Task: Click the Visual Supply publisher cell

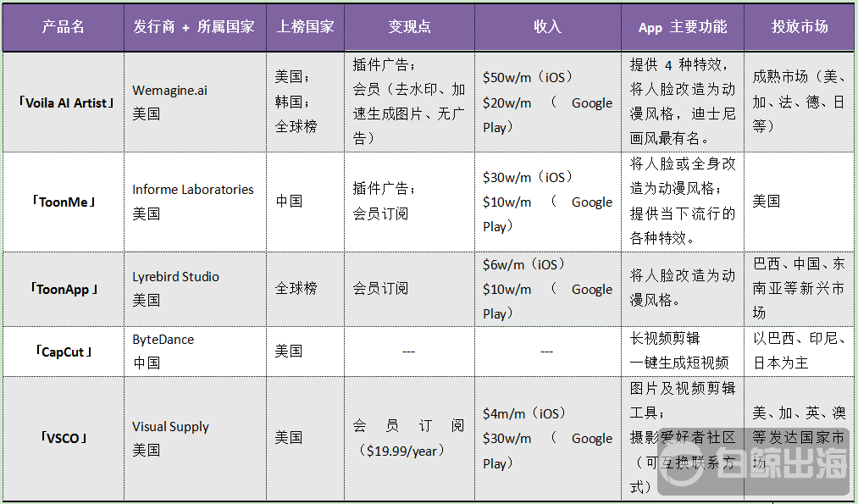Action: tap(194, 438)
